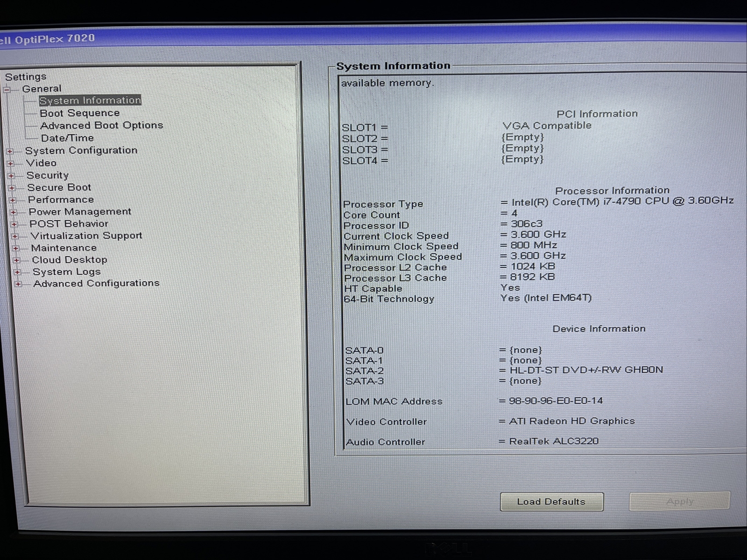747x560 pixels.
Task: Click the PCI Information heading
Action: tap(597, 114)
